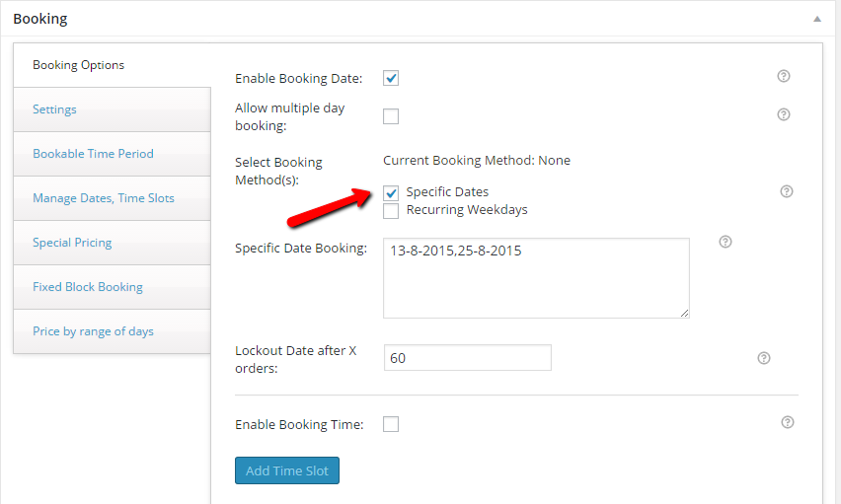Show help for Specific Date Booking field
Viewport: 841px width, 504px height.
pyautogui.click(x=726, y=242)
